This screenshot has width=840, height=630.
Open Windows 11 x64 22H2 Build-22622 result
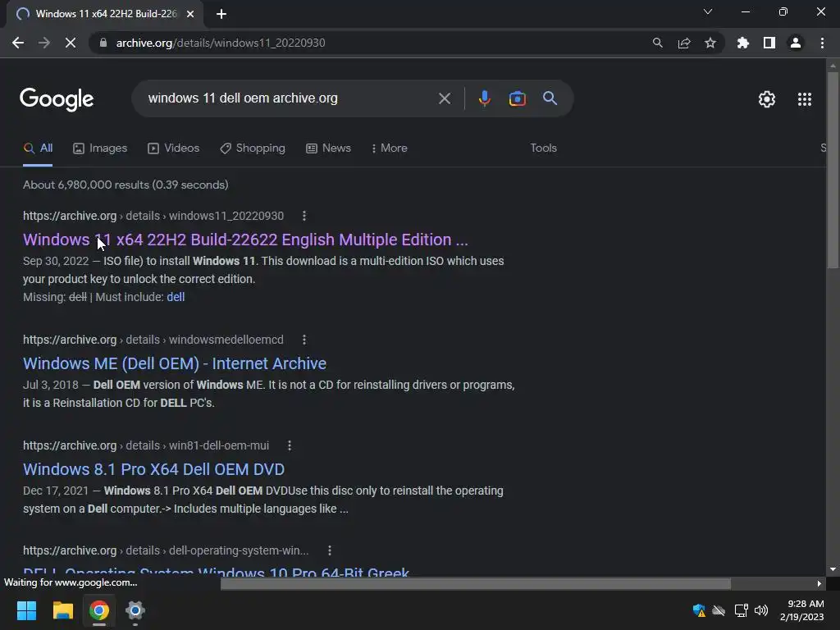[245, 240]
